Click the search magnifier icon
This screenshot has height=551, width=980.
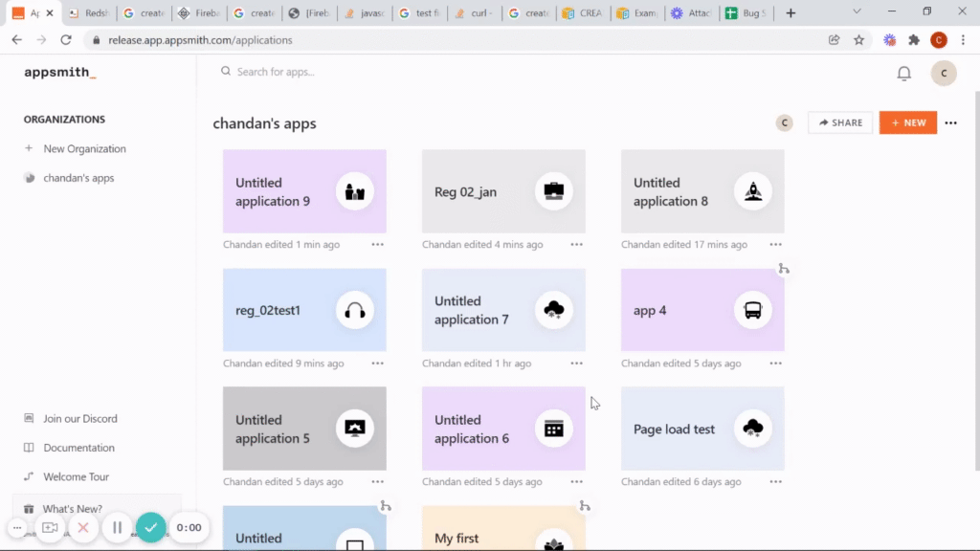coord(226,71)
